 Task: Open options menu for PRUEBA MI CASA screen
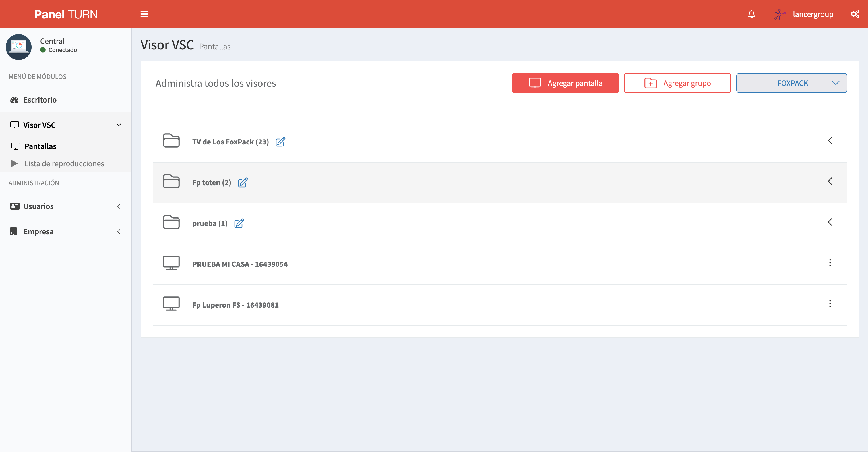pyautogui.click(x=830, y=263)
